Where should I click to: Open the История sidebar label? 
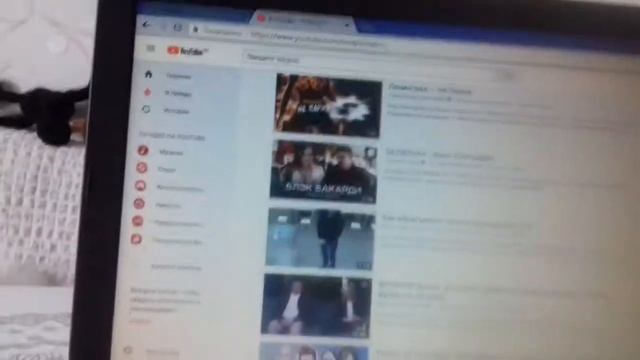pyautogui.click(x=176, y=111)
